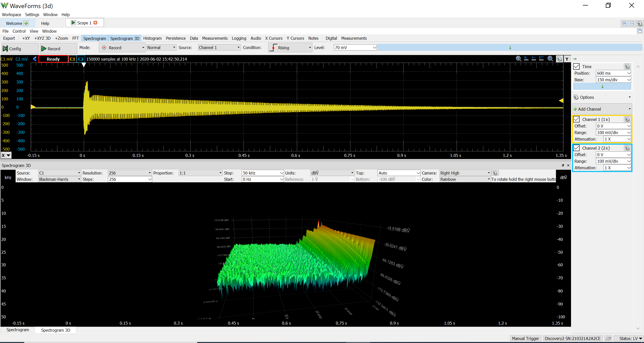Click blue left arrow beside Ready status
The image size is (644, 343).
(x=35, y=59)
